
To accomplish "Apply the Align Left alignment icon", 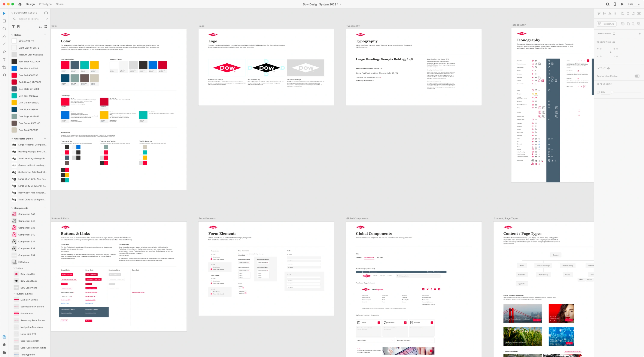I will [x=623, y=13].
